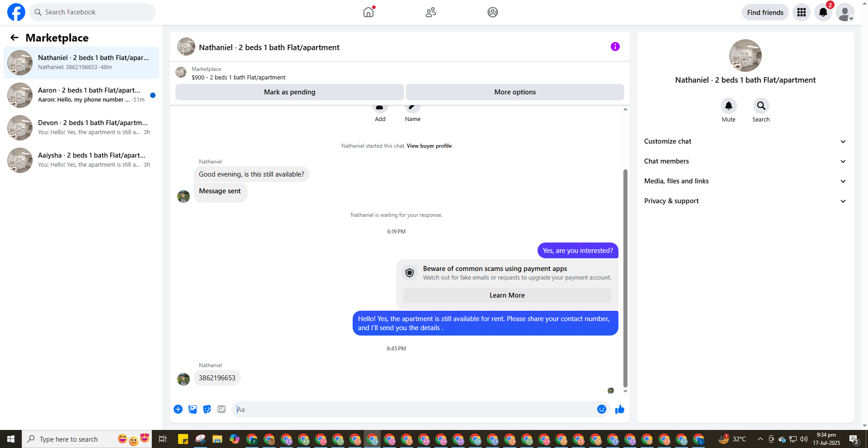Open Task View on the taskbar
This screenshot has width=868, height=448.
coord(163,439)
